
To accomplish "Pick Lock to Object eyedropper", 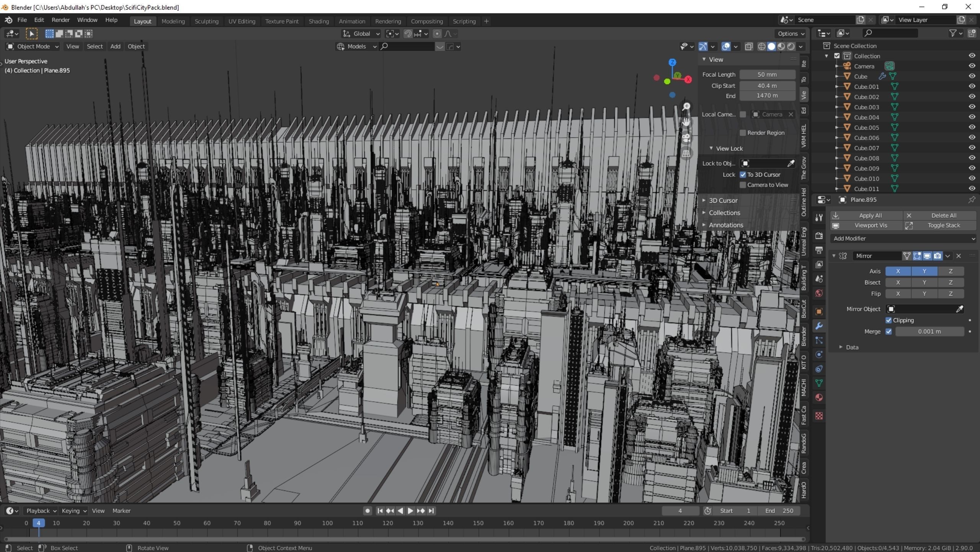I will coord(791,163).
